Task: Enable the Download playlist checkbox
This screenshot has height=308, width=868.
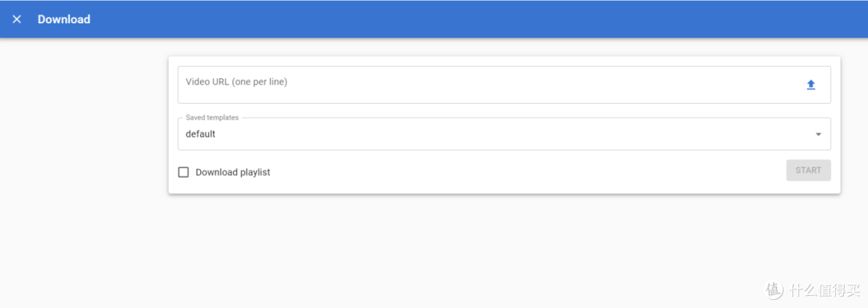Action: point(183,172)
